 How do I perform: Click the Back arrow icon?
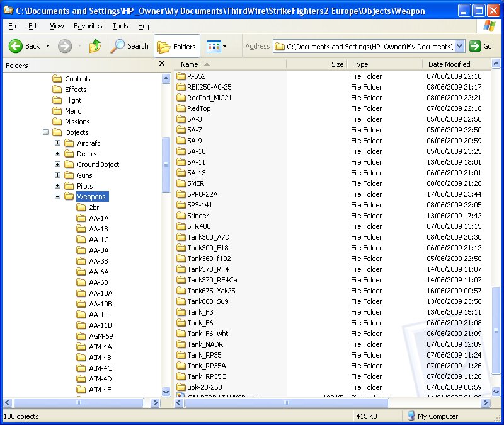(15, 46)
